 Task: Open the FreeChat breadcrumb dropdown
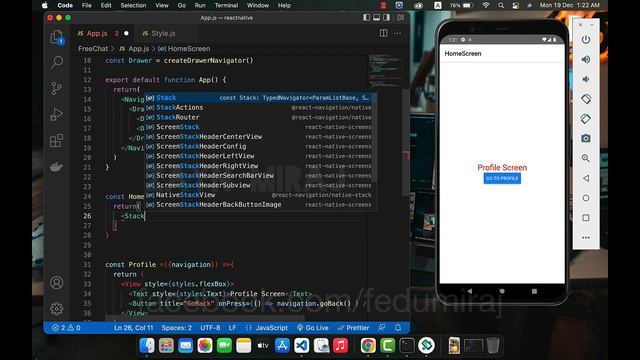click(x=93, y=49)
